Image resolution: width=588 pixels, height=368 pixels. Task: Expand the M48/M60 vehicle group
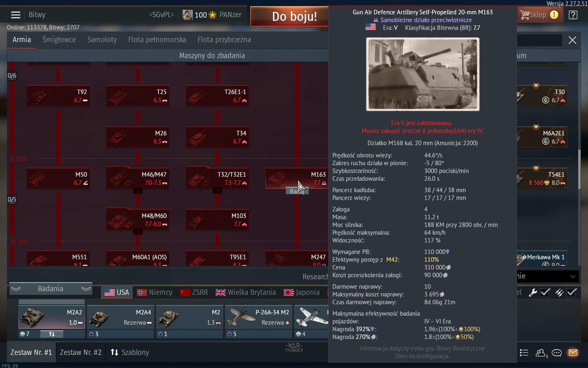(x=138, y=220)
